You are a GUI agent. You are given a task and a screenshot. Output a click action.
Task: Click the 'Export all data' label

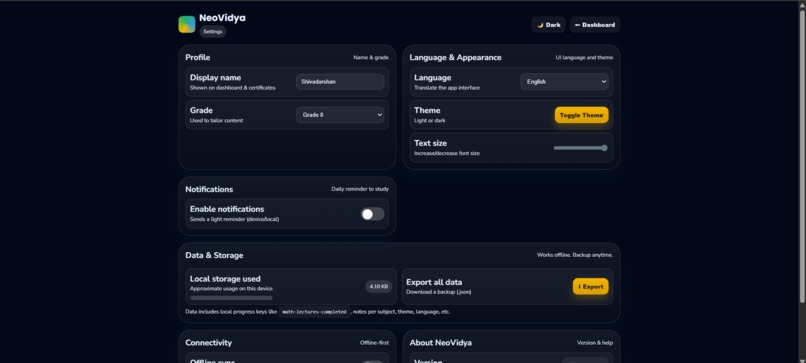tap(434, 282)
